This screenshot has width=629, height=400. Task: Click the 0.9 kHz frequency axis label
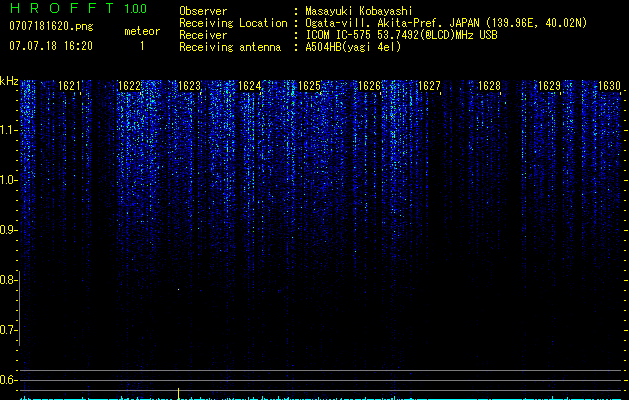[x=8, y=230]
